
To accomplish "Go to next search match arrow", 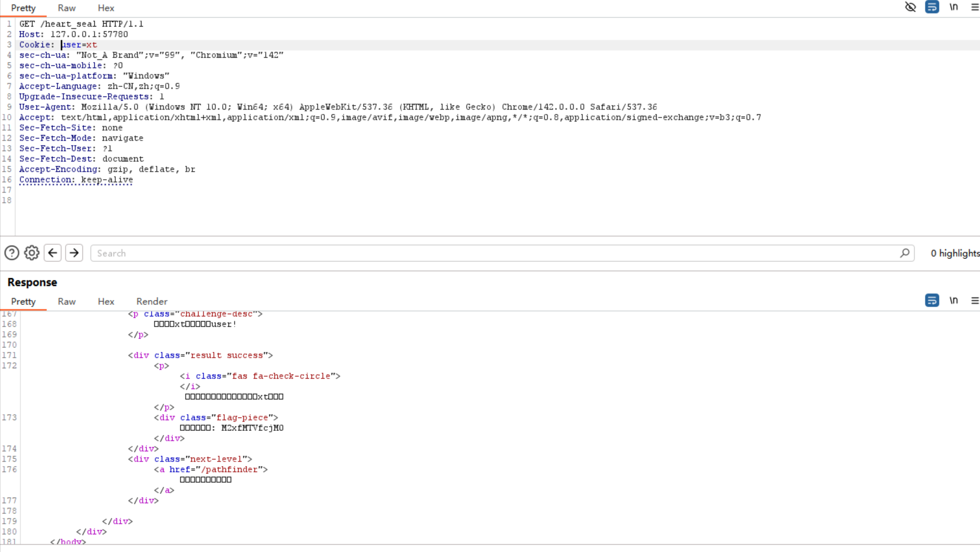I will point(74,253).
